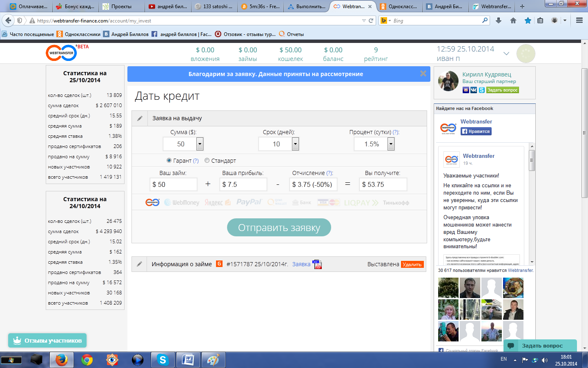
Task: Open the кошелек $ 50.00 stat
Action: click(x=290, y=54)
